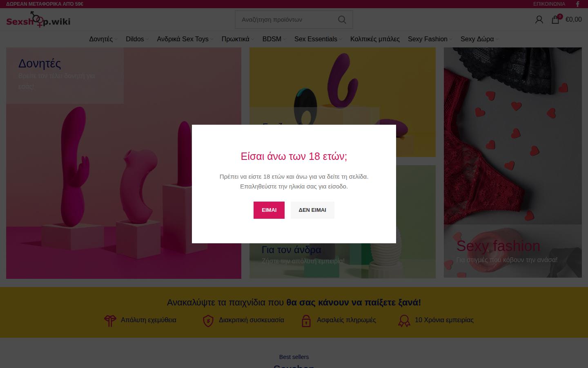Open the ΕΠΙΚΟΙΝΩΝΙΑ contact link
The image size is (588, 368).
point(549,4)
